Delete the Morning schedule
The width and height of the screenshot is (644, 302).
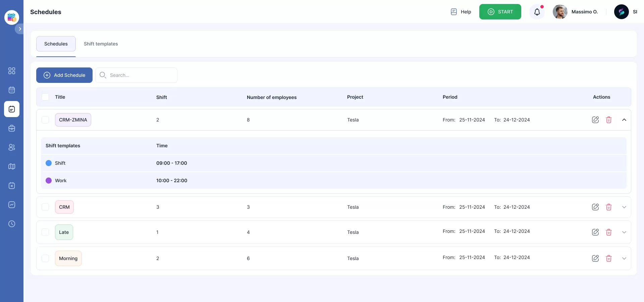pyautogui.click(x=609, y=258)
